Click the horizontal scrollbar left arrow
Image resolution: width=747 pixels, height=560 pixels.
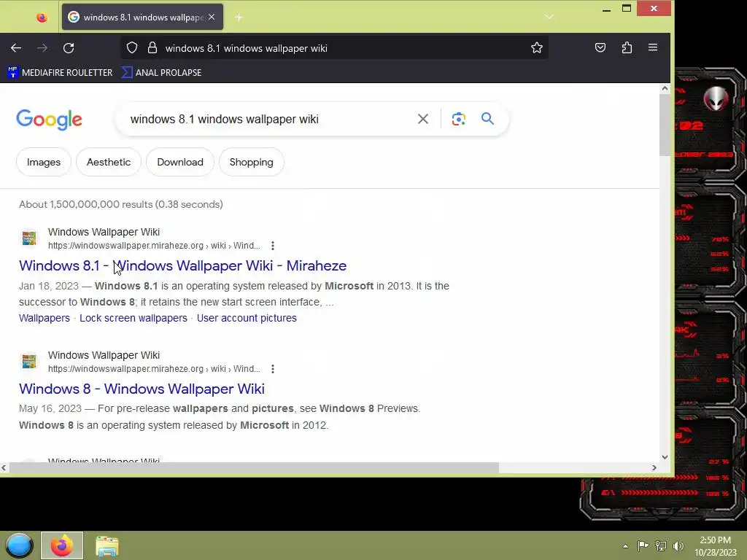point(4,467)
